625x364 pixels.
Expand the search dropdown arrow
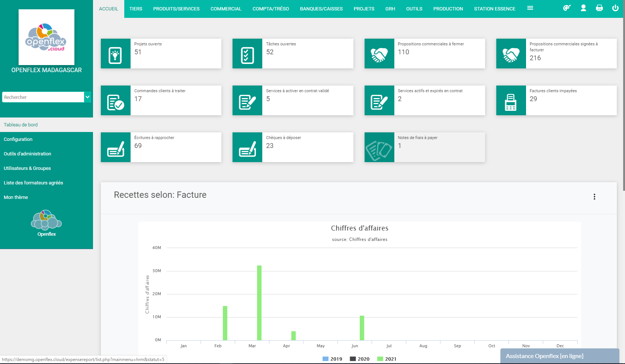pyautogui.click(x=87, y=97)
